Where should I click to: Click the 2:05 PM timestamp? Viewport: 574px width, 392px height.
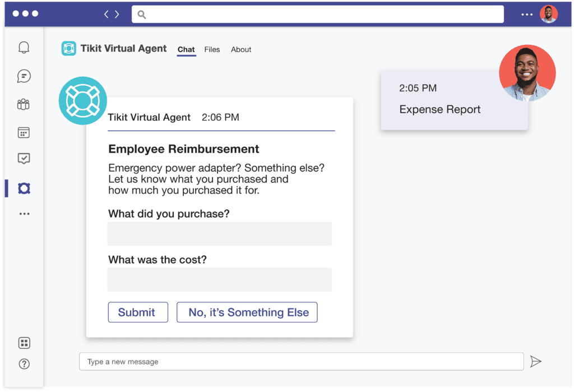point(418,88)
